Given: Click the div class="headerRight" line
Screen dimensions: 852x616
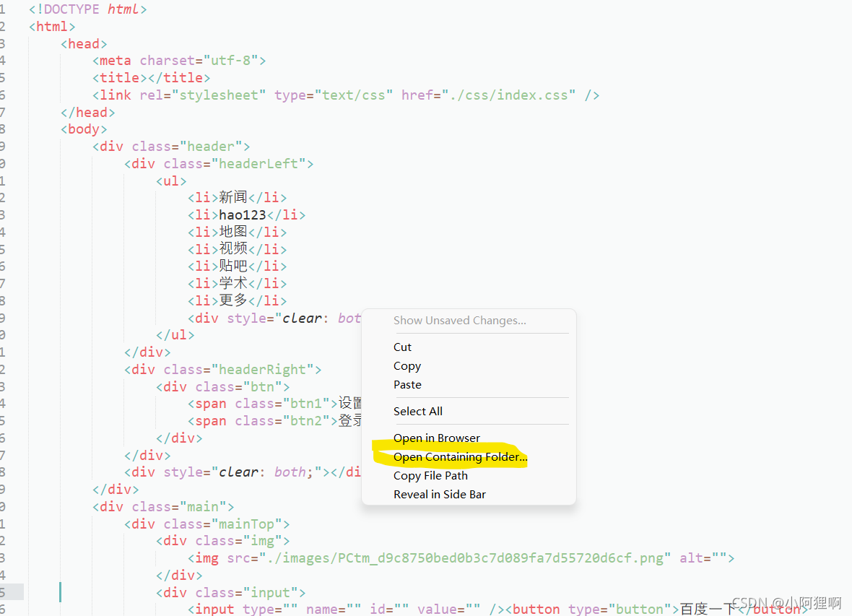Looking at the screenshot, I should point(223,370).
